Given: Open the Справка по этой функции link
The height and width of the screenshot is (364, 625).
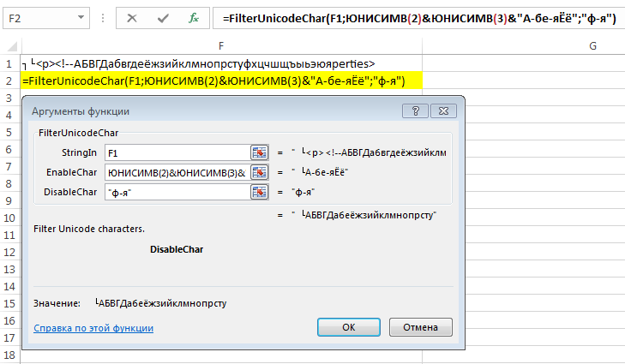Looking at the screenshot, I should (93, 328).
